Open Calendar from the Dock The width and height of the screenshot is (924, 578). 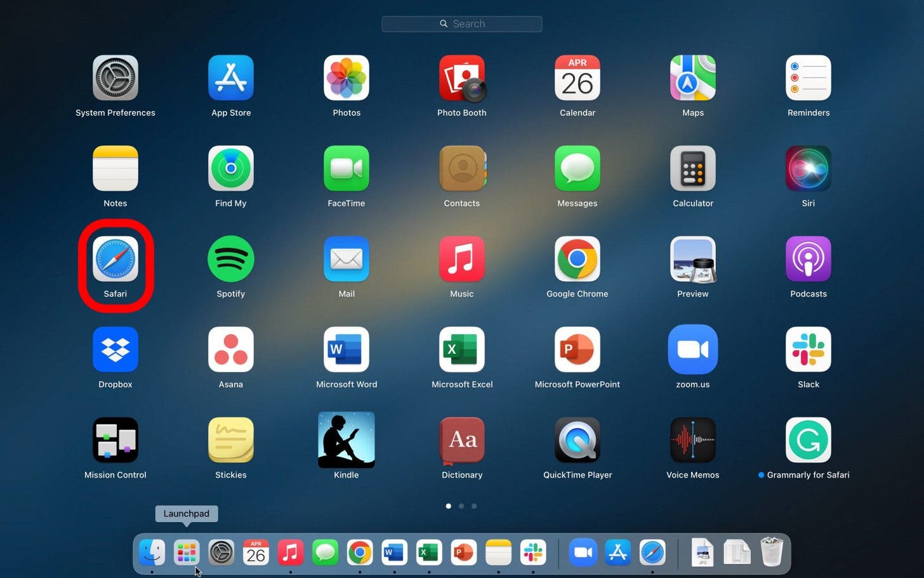[x=256, y=553]
